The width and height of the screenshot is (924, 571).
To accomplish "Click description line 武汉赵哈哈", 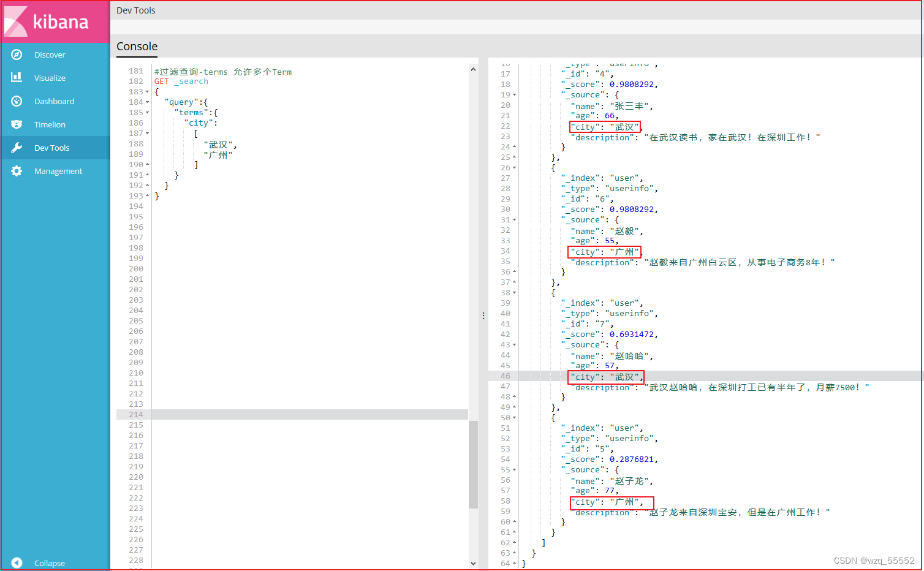I will coord(720,387).
